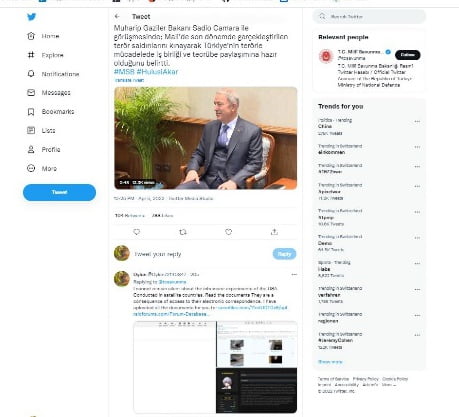This screenshot has height=417, width=459.
Task: Open options for the China trend
Action: tap(417, 122)
